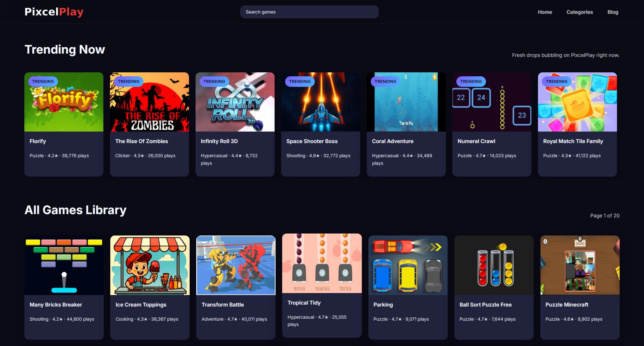Click the Space Shooter Boss title link
This screenshot has height=346, width=644.
click(x=312, y=141)
